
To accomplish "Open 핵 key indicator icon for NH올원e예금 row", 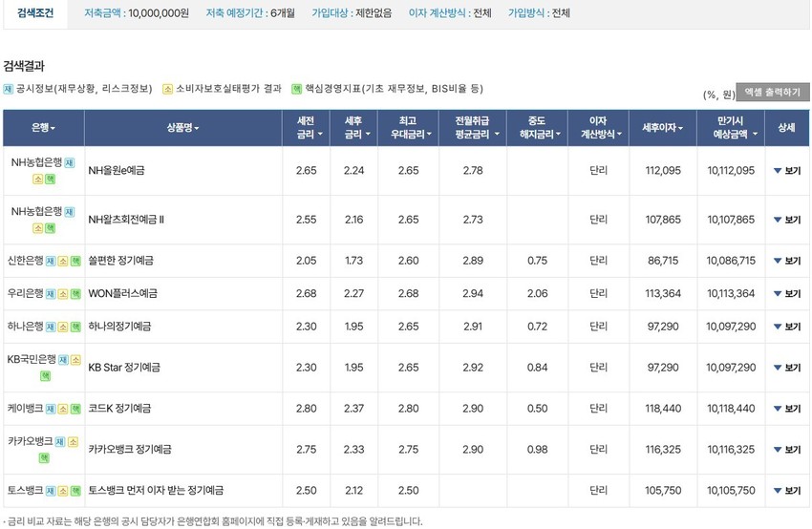I will (x=51, y=180).
